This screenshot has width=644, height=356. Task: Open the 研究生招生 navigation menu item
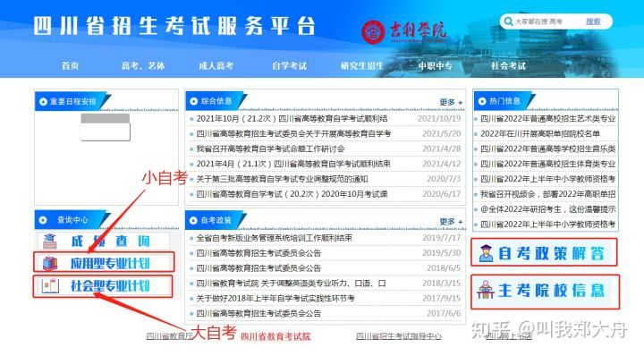coord(362,65)
